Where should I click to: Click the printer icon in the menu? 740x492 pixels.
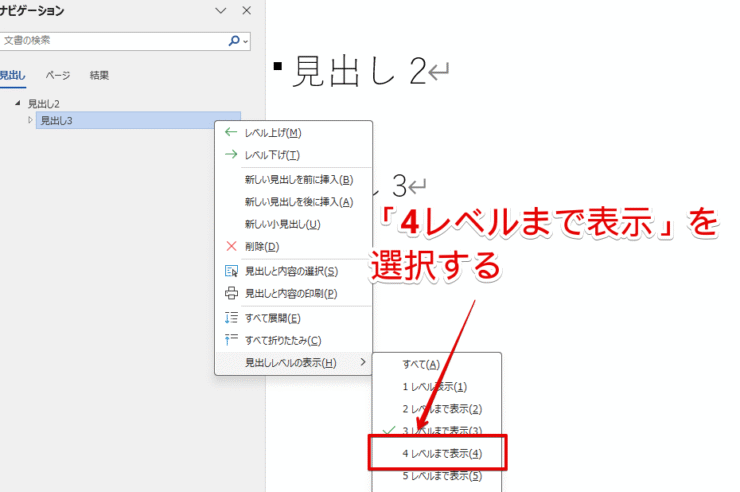231,293
